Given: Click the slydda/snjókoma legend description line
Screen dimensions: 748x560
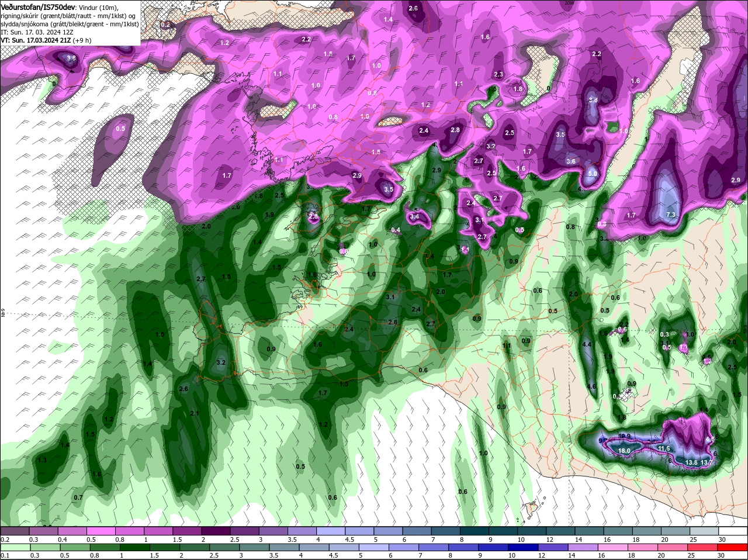Looking at the screenshot, I should [x=70, y=24].
